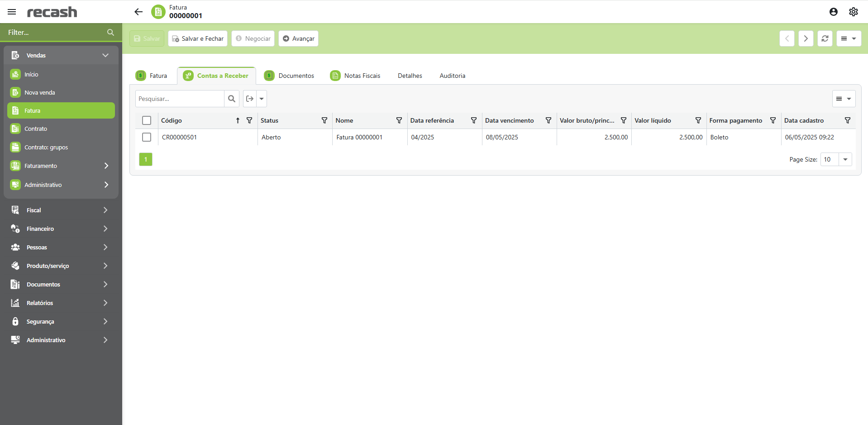Click the Salvar e Fechar button
Screen dimensions: 868x425
tap(198, 38)
